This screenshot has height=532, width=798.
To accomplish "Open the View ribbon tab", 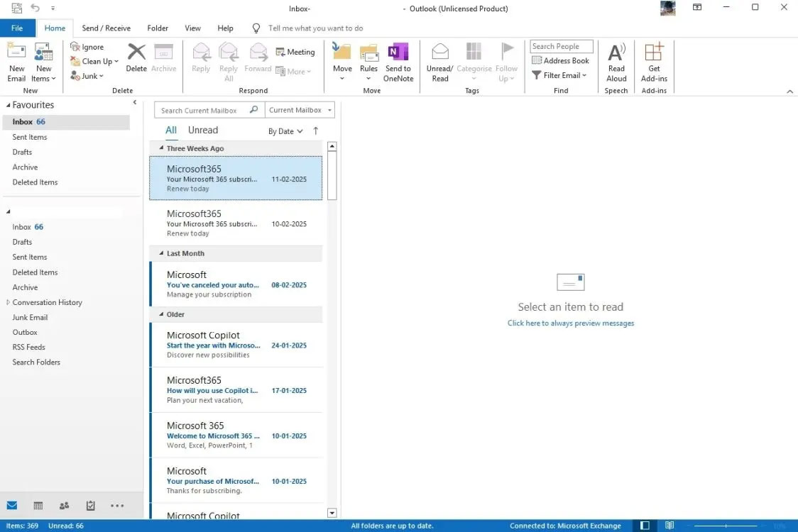I will click(x=192, y=28).
